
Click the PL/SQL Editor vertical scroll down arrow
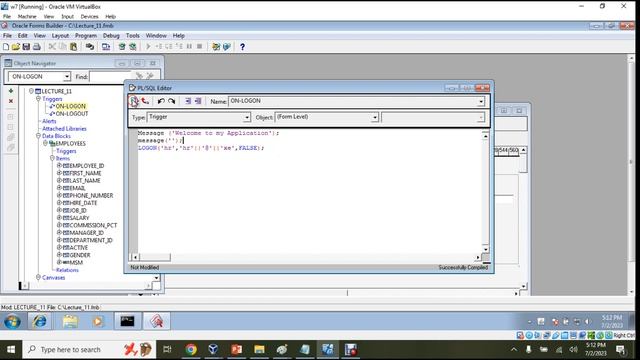(x=485, y=249)
